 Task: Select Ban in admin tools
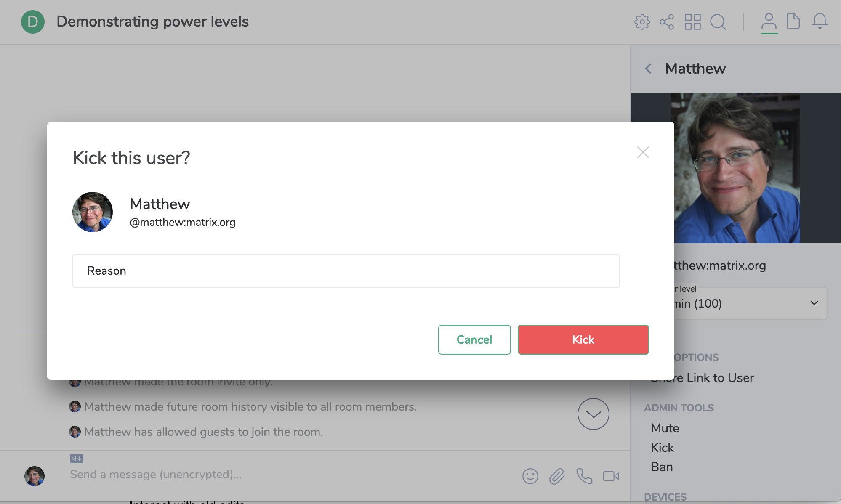pos(662,467)
